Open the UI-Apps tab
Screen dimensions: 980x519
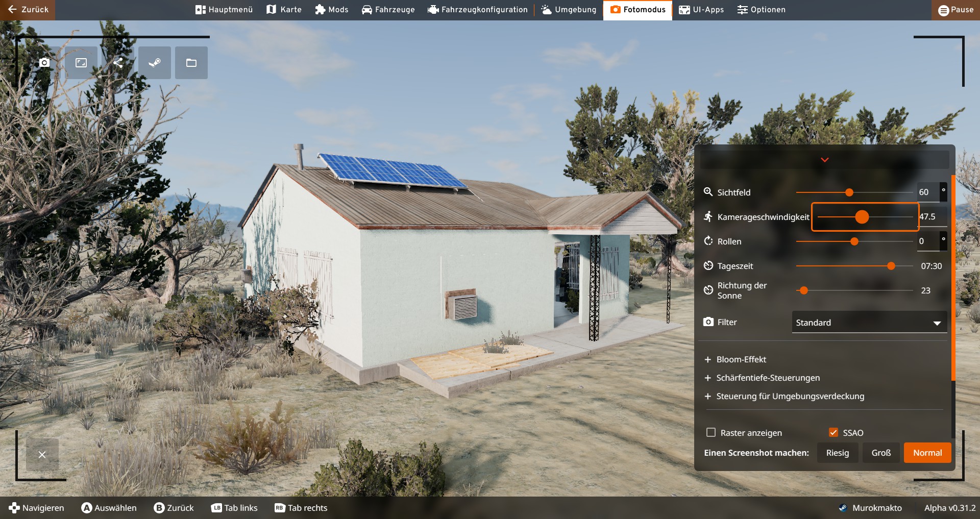point(702,10)
